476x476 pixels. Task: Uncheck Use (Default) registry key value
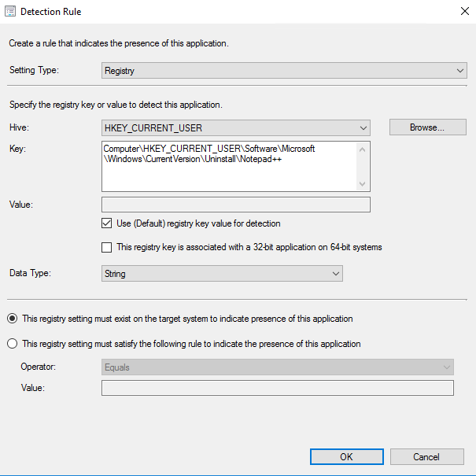107,223
